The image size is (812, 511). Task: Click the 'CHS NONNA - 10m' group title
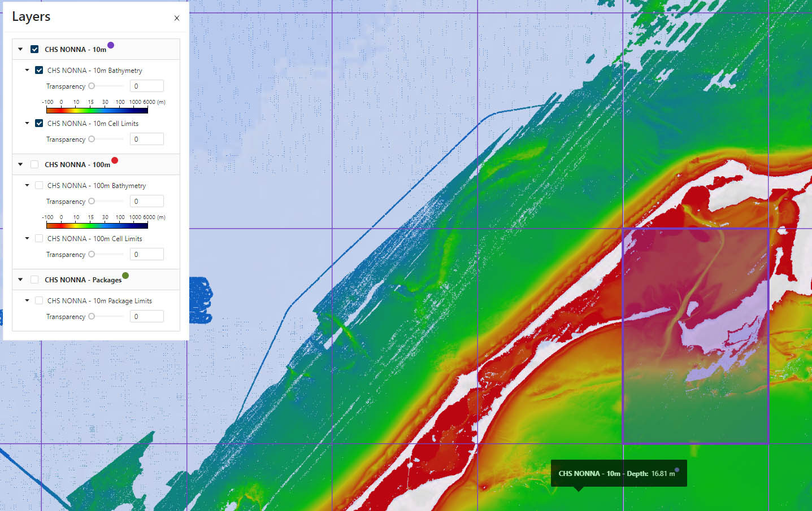click(76, 50)
